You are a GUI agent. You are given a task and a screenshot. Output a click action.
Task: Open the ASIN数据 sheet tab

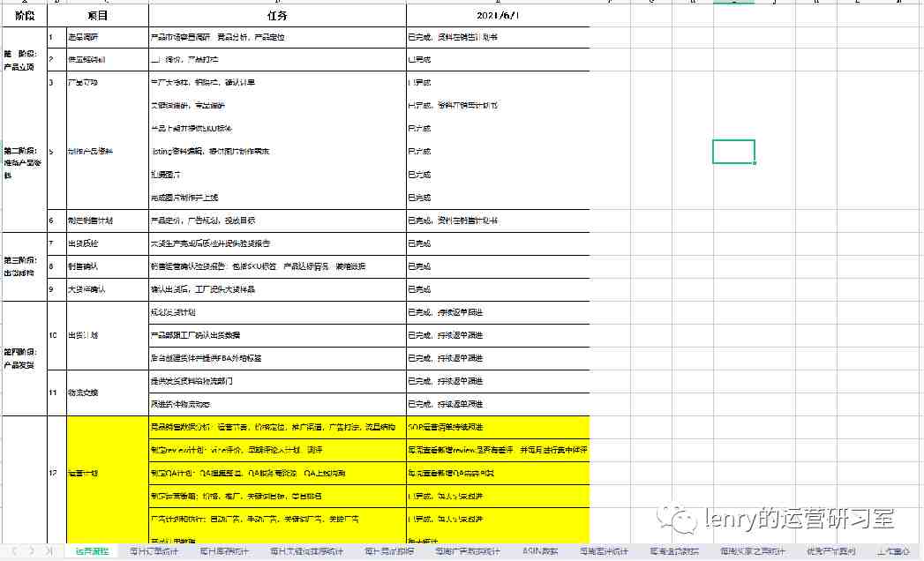coord(540,551)
